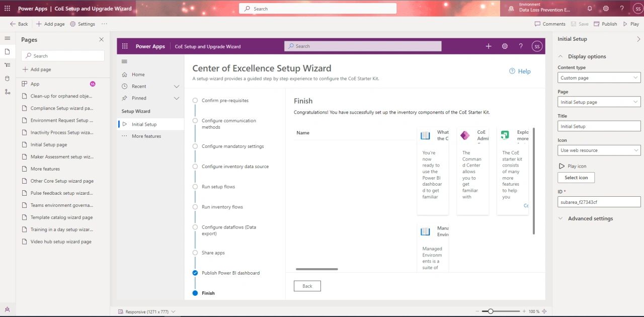Open the Help link beside the wizard title

(520, 71)
